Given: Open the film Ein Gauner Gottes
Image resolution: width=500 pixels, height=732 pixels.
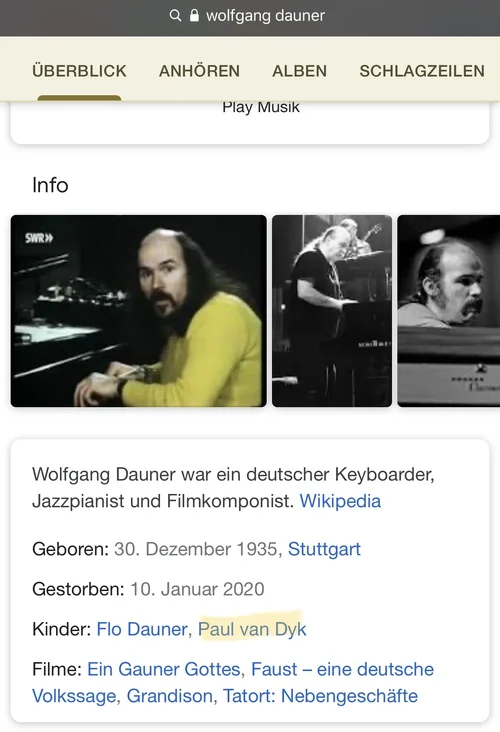Looking at the screenshot, I should pyautogui.click(x=163, y=669).
